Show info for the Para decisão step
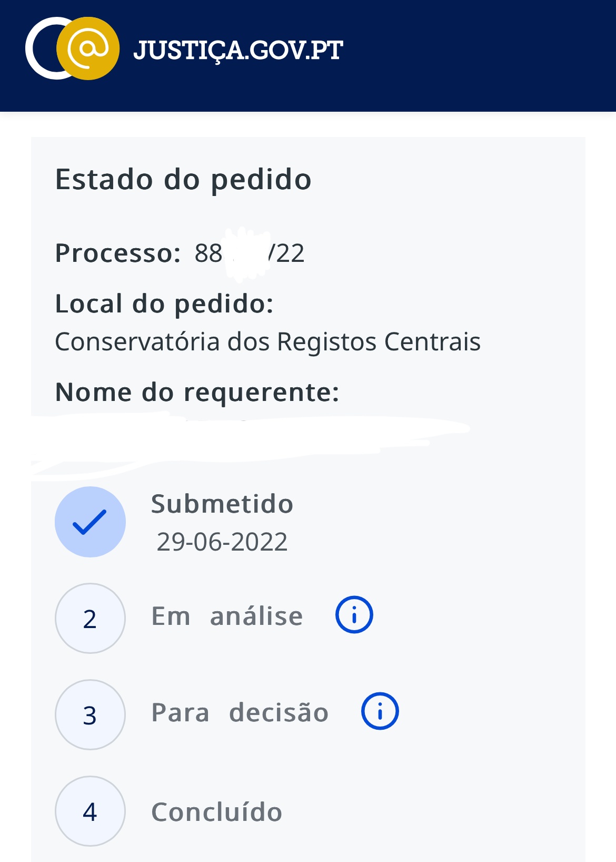 tap(380, 711)
